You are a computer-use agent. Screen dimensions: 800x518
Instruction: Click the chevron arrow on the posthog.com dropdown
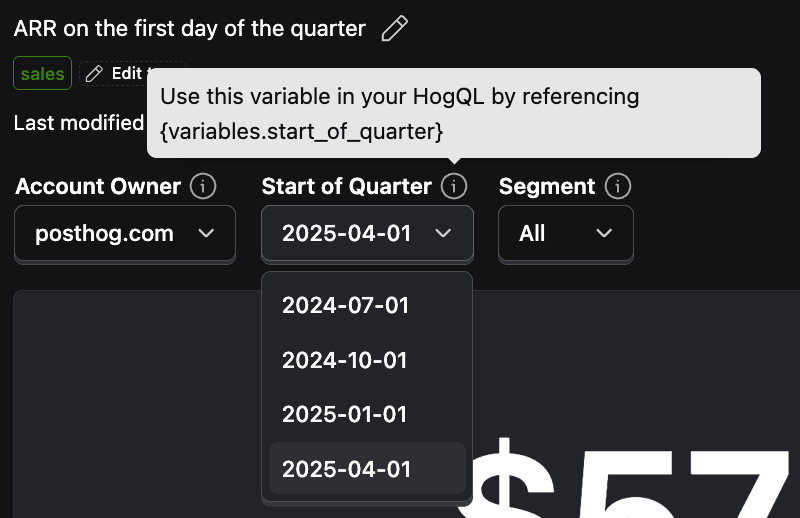pyautogui.click(x=206, y=233)
